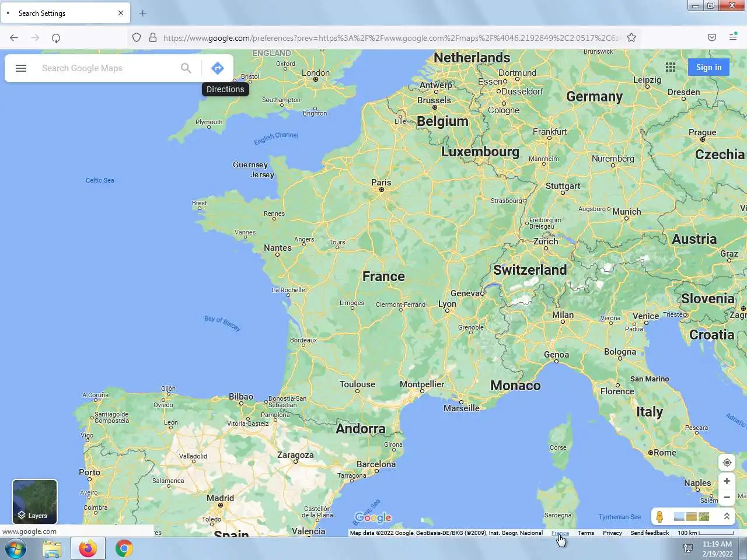Select the Lyon label on the map

coord(448,304)
